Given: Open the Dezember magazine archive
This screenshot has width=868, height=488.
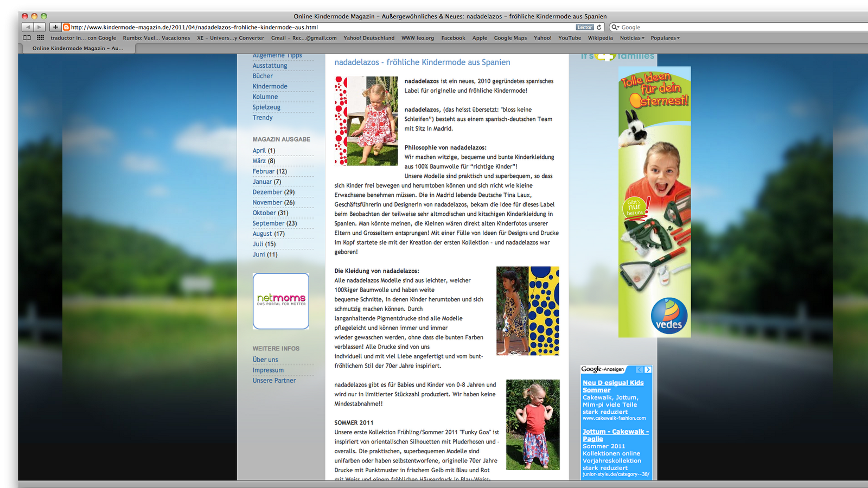Looking at the screenshot, I should (x=267, y=192).
